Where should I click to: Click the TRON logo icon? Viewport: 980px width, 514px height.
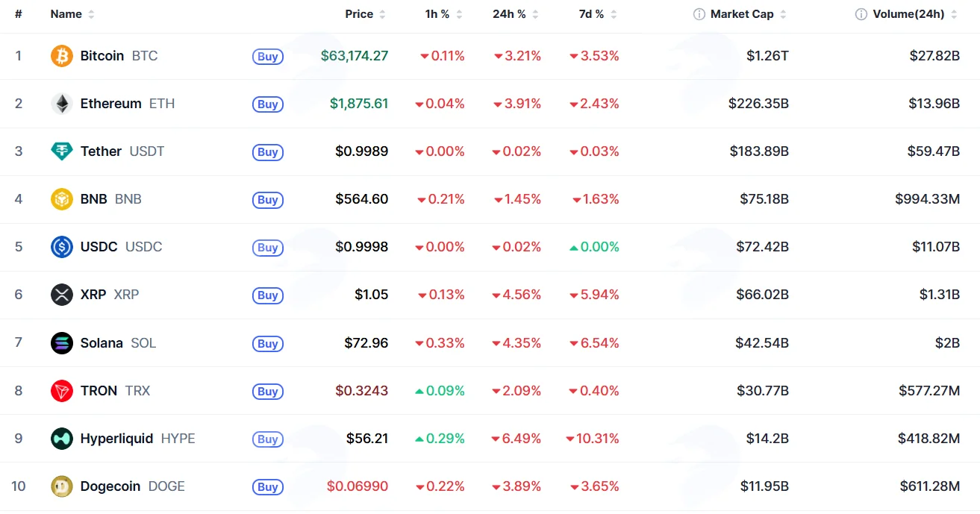pos(62,391)
